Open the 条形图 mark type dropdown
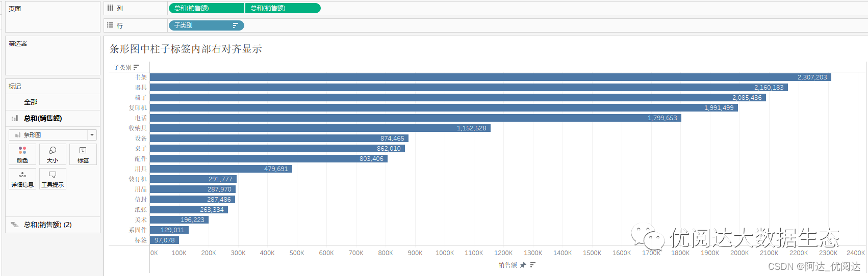The height and width of the screenshot is (276, 868). coord(53,135)
